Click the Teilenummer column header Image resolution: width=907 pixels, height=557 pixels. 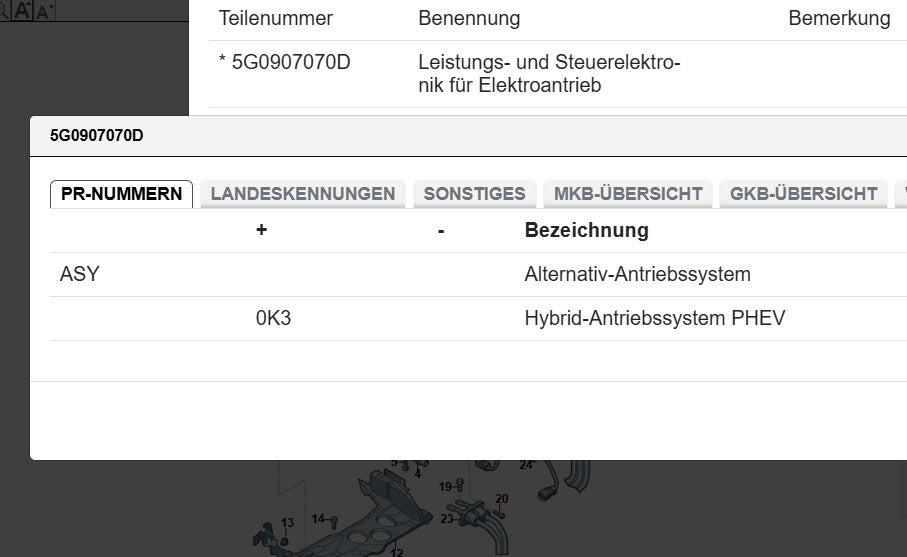[276, 18]
